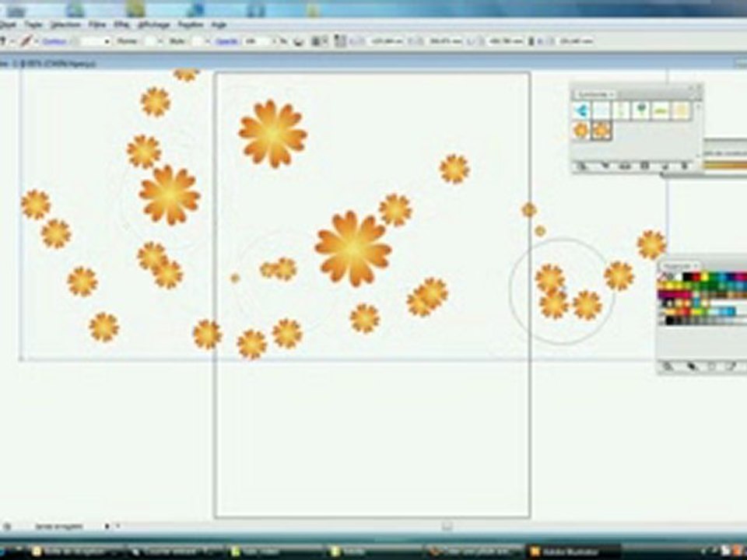Select the blue fish symbol thumbnail
747x560 pixels.
[581, 110]
